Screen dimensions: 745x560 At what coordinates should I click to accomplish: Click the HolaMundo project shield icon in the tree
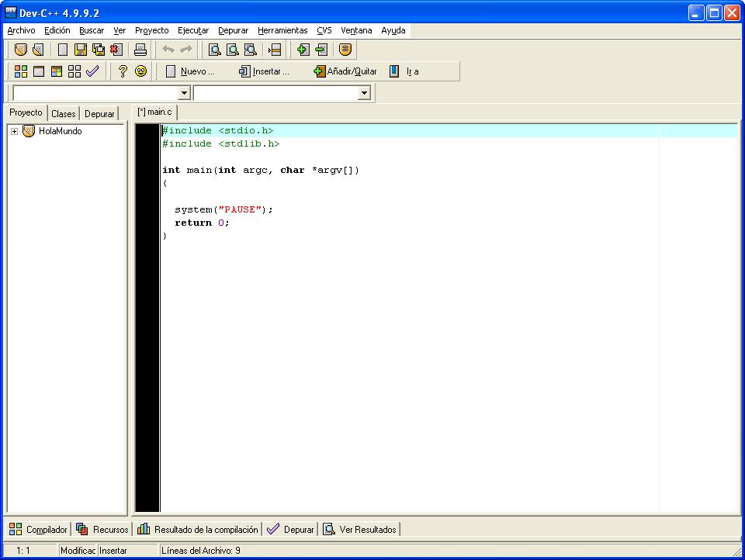[x=29, y=131]
